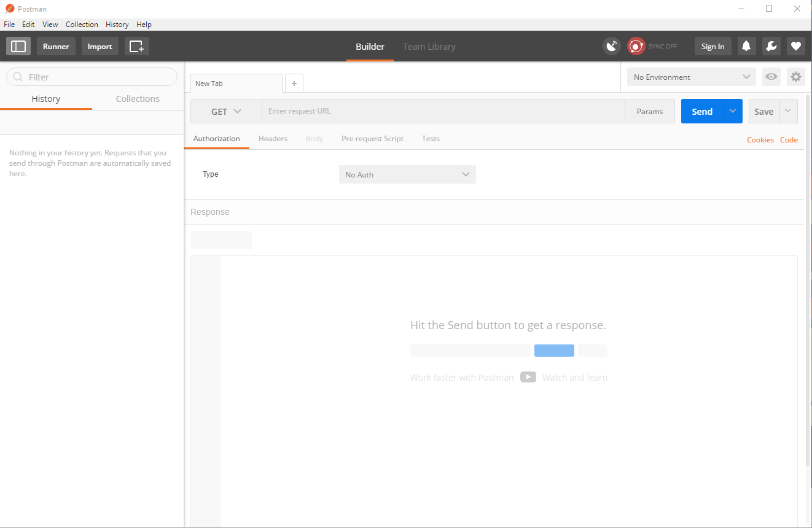
Task: Open the Help menu
Action: click(144, 25)
